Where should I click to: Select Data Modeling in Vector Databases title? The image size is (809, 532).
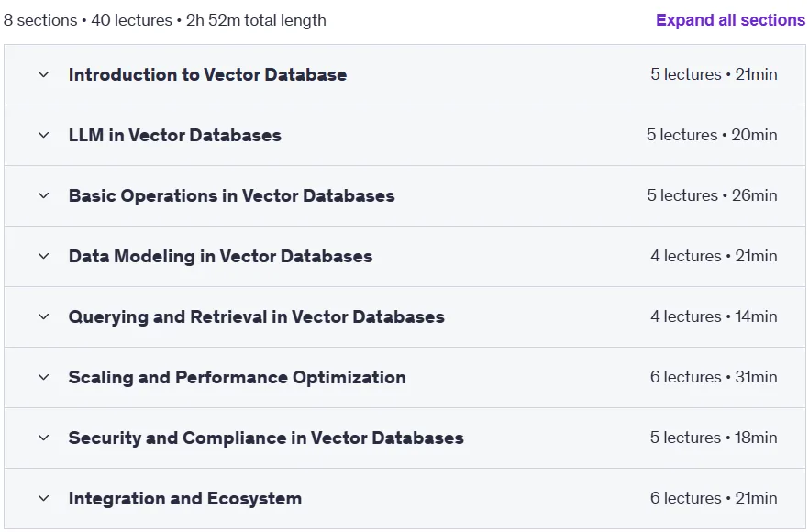click(x=220, y=257)
